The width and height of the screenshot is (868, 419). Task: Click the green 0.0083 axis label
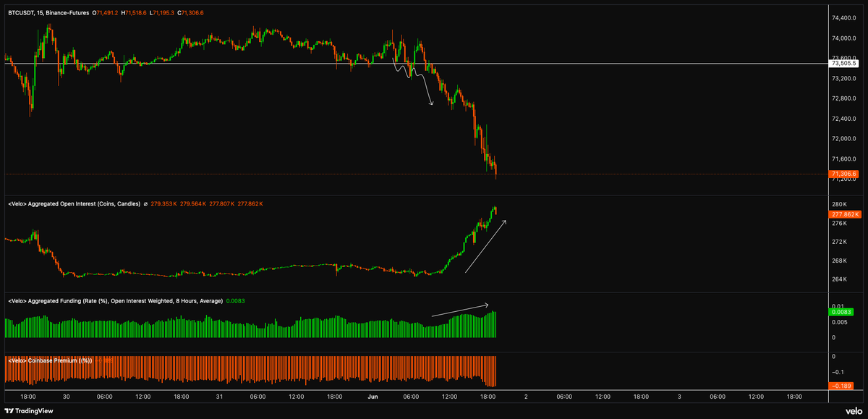pyautogui.click(x=842, y=311)
